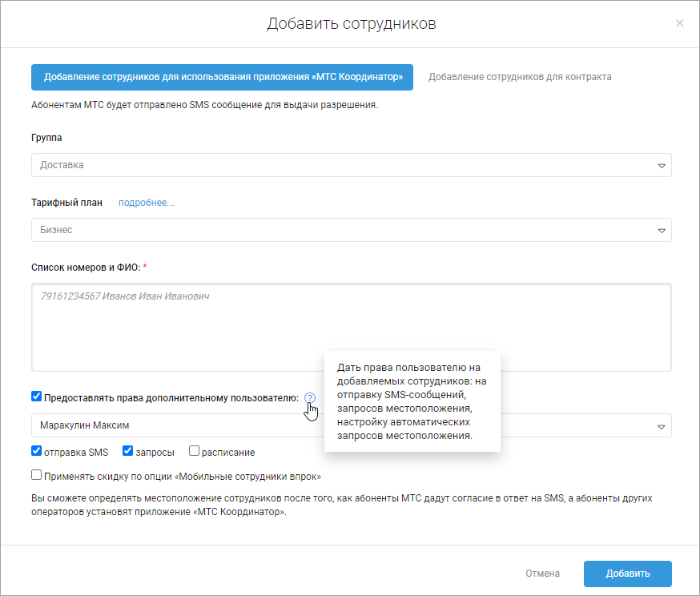Click the arrow icon in Тарифный план field
The image size is (700, 596).
coord(662,230)
